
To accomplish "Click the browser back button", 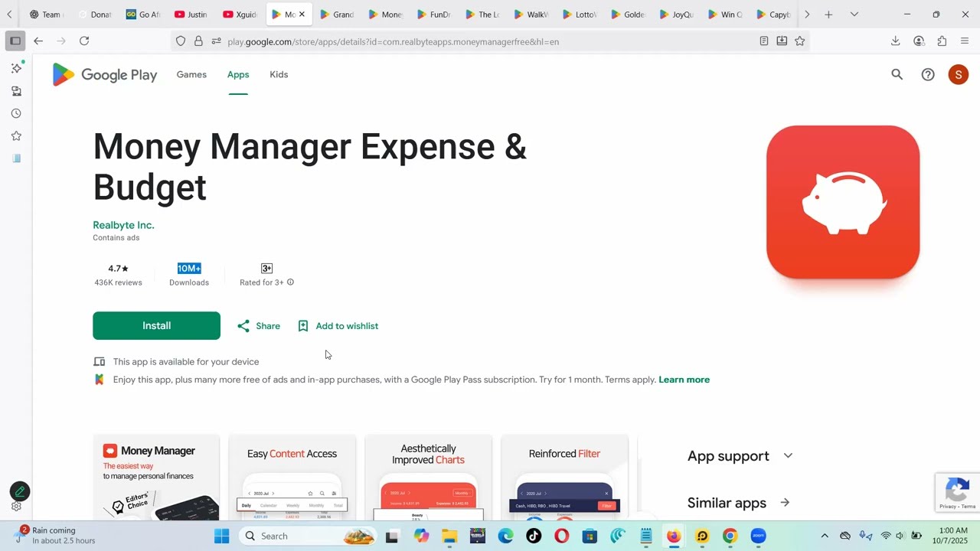I will pyautogui.click(x=38, y=41).
